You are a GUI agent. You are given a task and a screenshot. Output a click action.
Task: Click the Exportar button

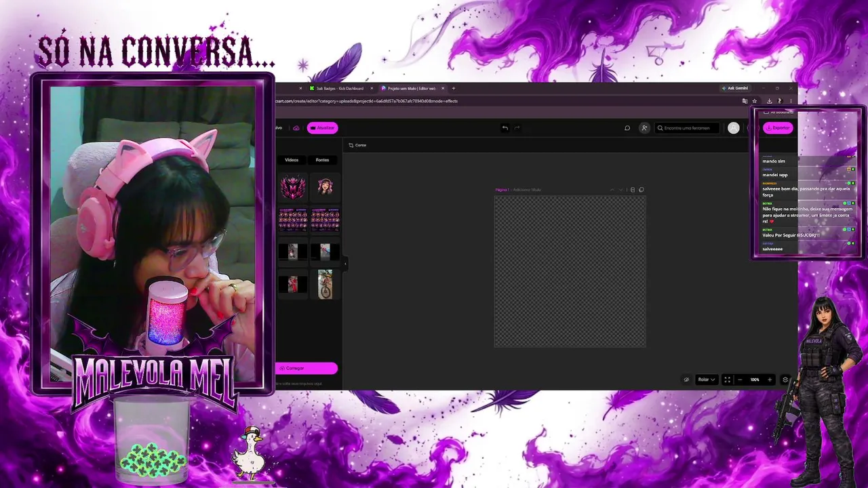click(x=778, y=127)
